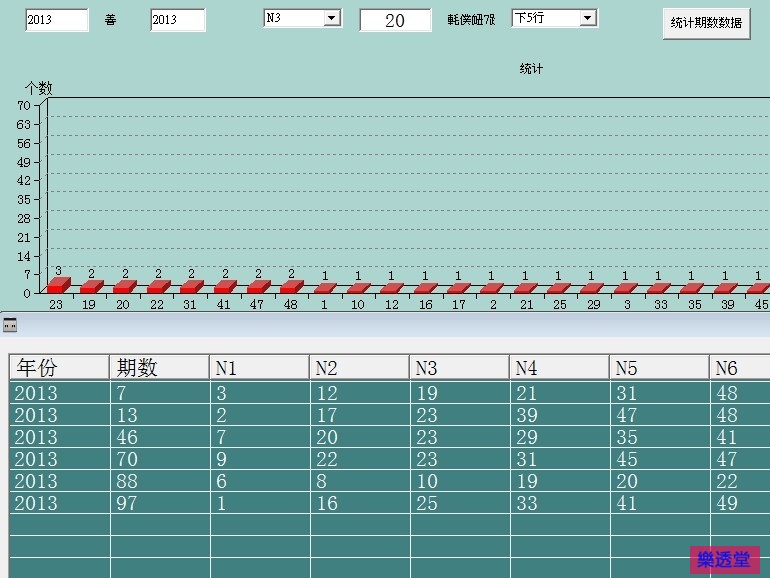
Task: Click the chart bar labeled 48
Action: click(291, 287)
